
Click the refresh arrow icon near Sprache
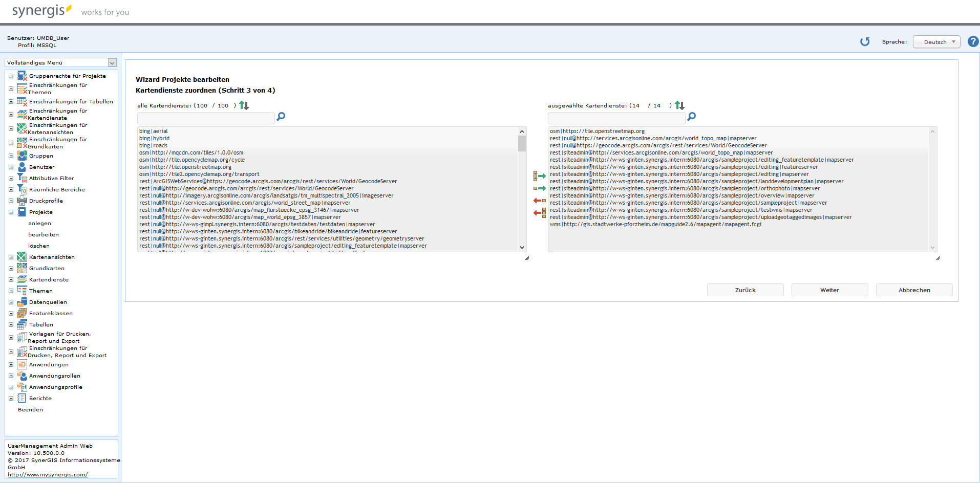tap(865, 42)
